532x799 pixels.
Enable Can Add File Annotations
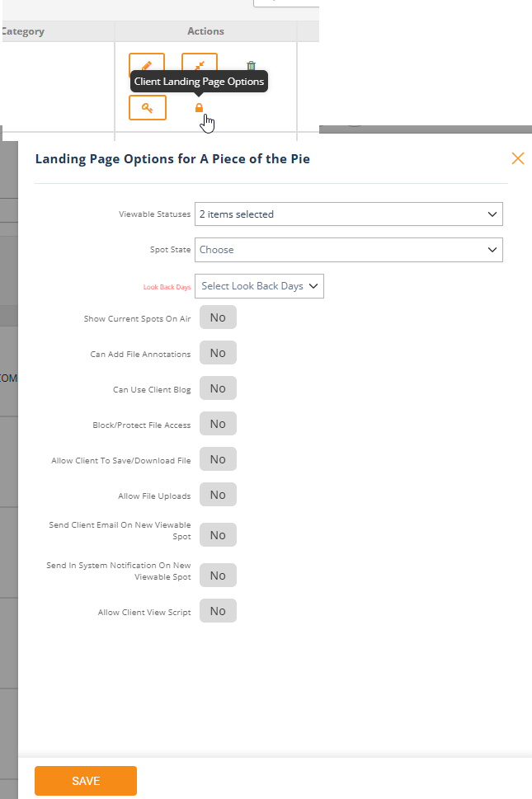click(218, 353)
